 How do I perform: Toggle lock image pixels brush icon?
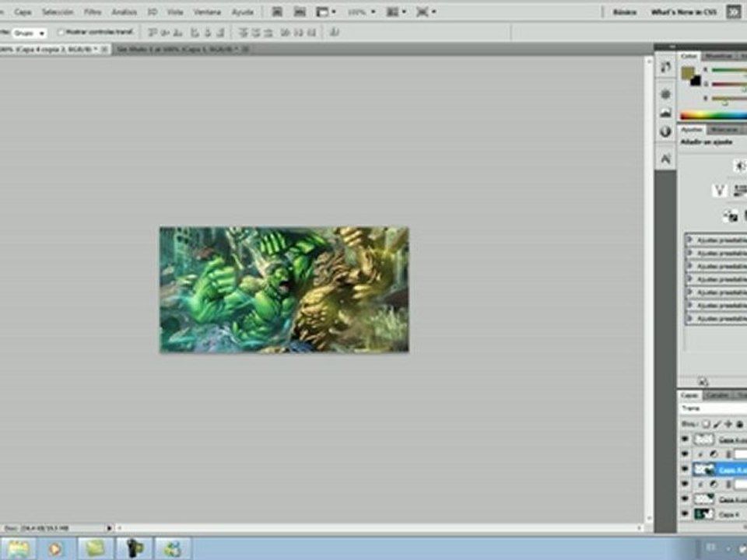tap(717, 424)
